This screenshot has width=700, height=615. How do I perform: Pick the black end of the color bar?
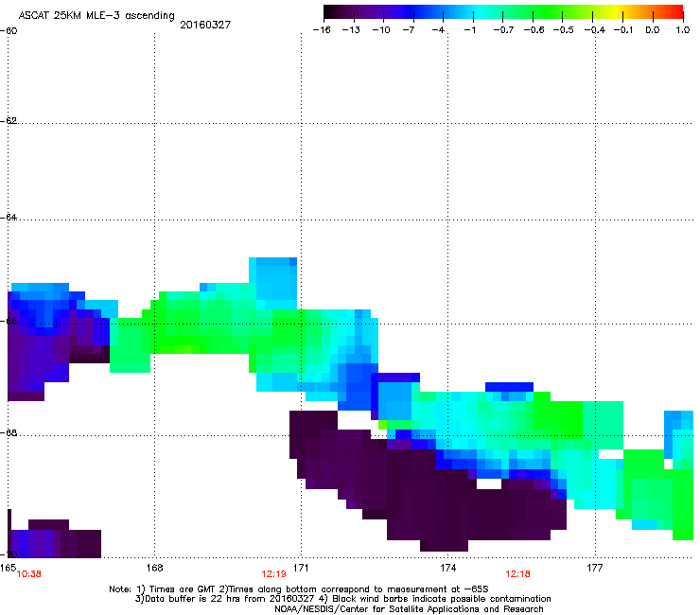point(329,12)
